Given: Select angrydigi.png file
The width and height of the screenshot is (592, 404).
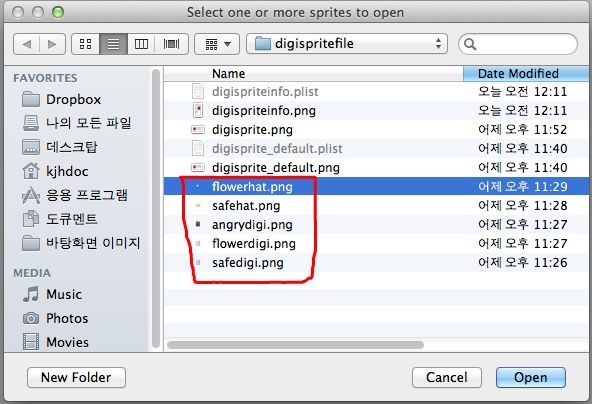Looking at the screenshot, I should (376, 224).
